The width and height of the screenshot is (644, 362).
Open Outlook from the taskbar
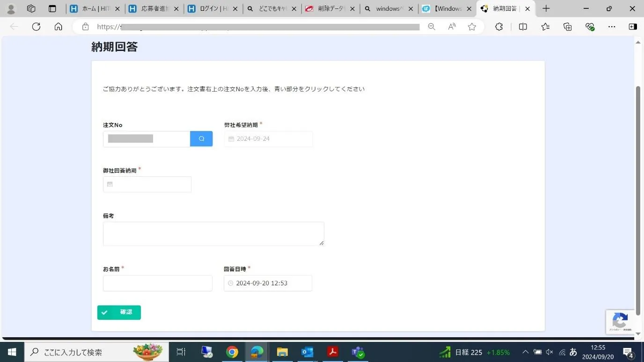point(307,352)
